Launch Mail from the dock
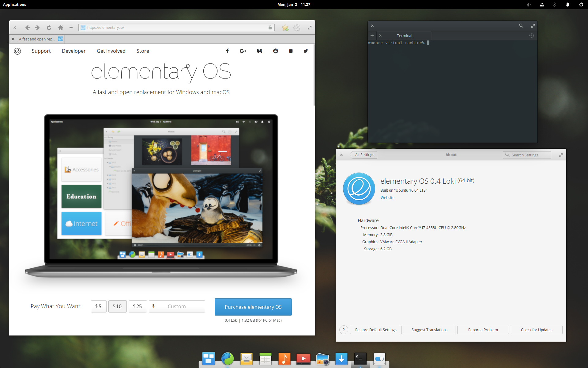This screenshot has width=588, height=368. (247, 358)
